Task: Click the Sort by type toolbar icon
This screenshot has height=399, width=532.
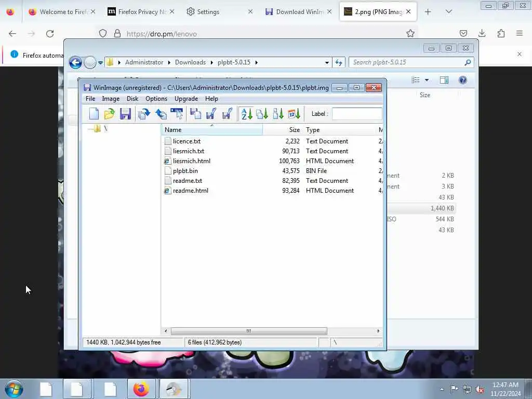Action: pos(262,114)
